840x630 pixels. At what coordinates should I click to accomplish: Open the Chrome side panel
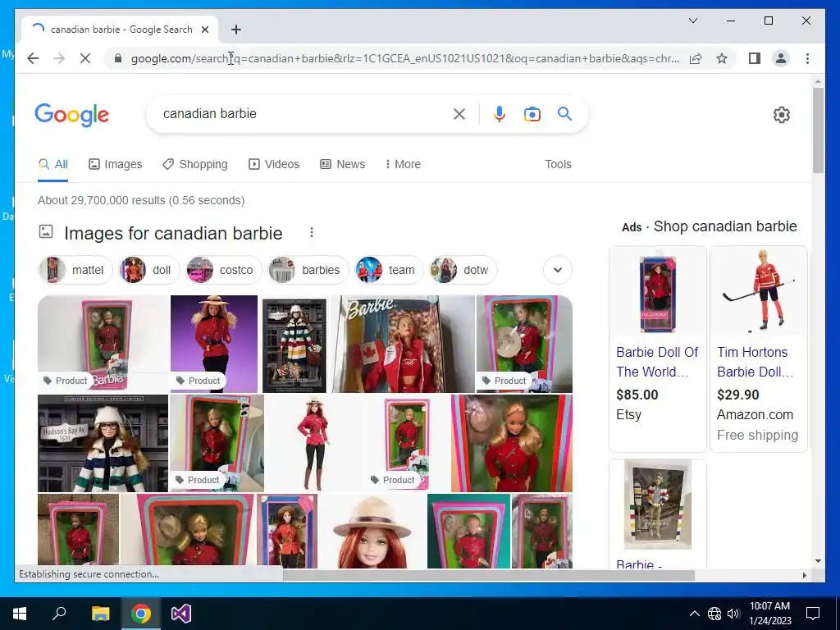[x=755, y=58]
